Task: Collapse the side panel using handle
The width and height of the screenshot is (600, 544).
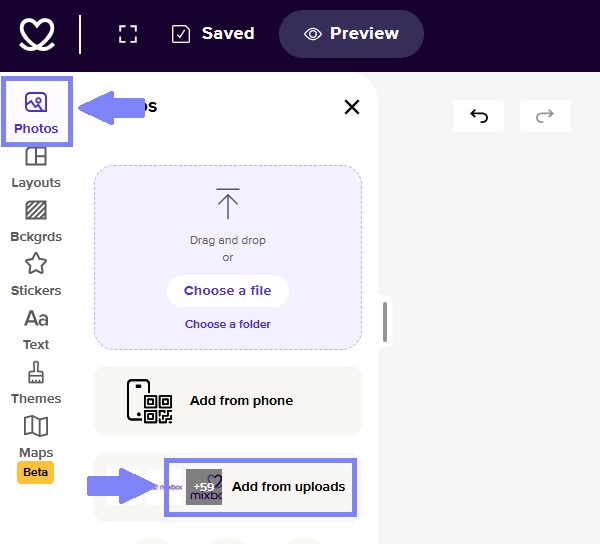Action: pyautogui.click(x=385, y=322)
